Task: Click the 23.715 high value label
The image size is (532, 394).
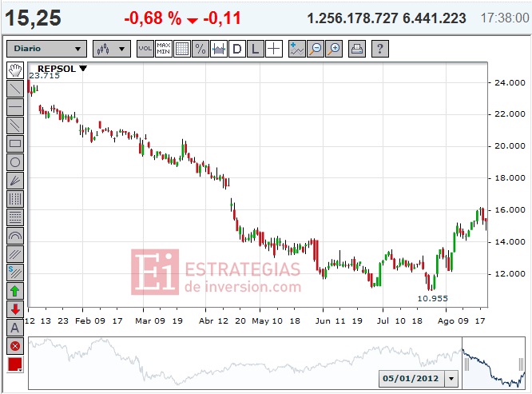Action: [44, 76]
